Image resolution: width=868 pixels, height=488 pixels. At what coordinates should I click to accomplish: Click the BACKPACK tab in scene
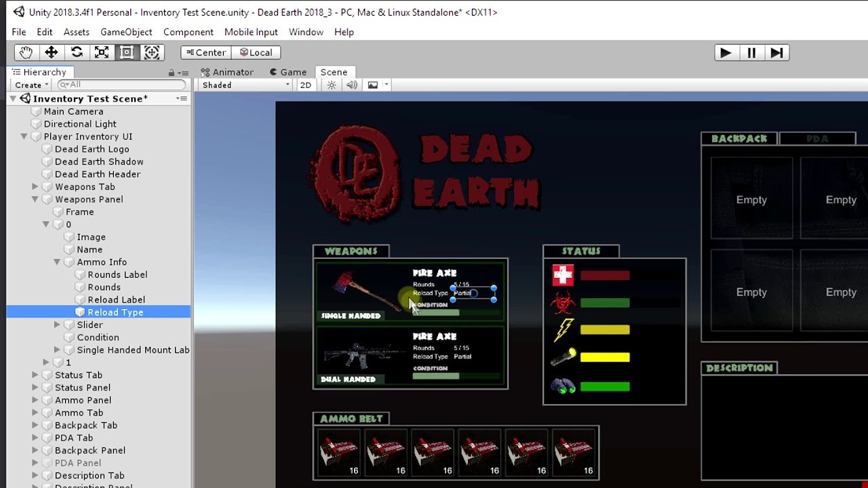click(x=739, y=138)
